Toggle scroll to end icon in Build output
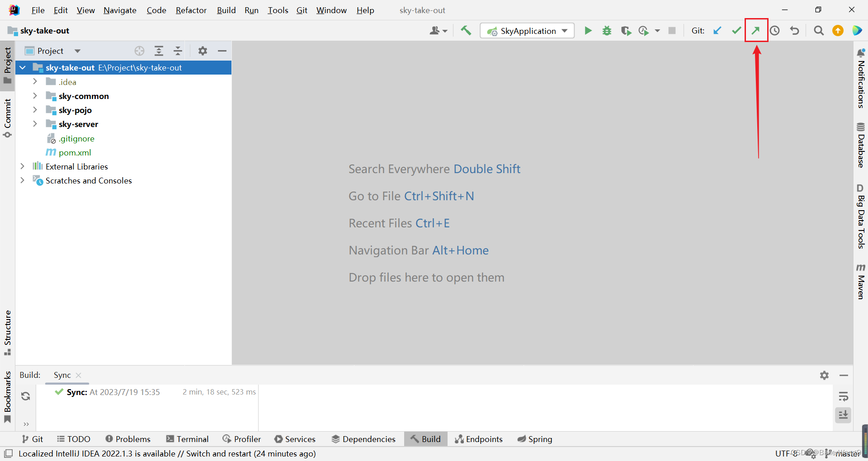This screenshot has width=868, height=461. pos(843,415)
